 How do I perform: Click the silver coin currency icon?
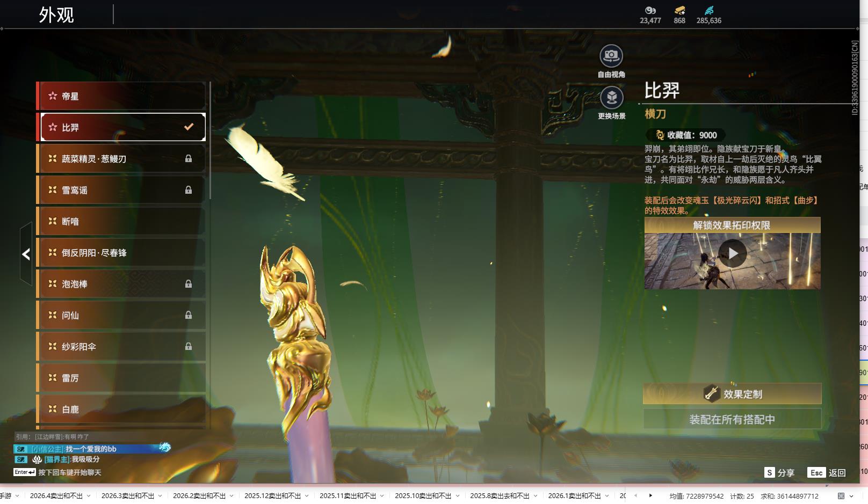click(650, 10)
